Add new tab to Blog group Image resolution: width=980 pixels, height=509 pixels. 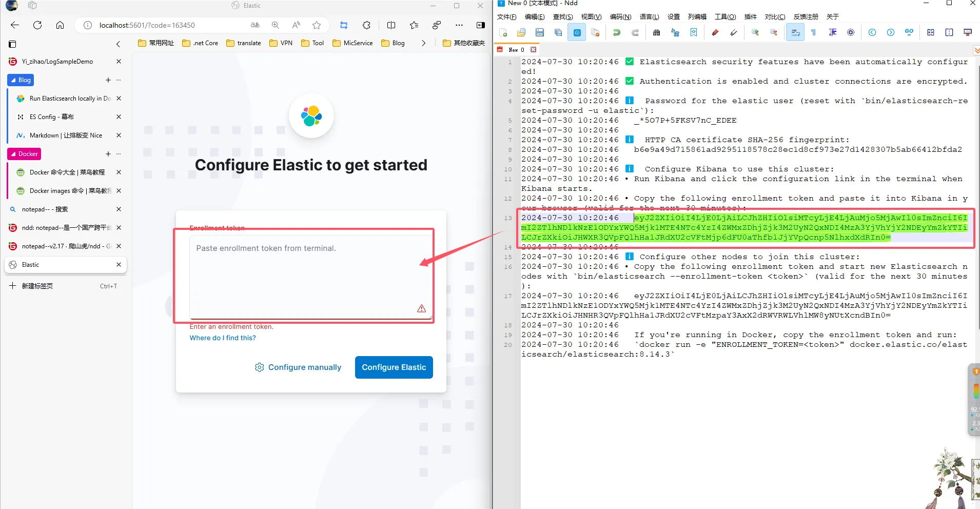[x=108, y=80]
